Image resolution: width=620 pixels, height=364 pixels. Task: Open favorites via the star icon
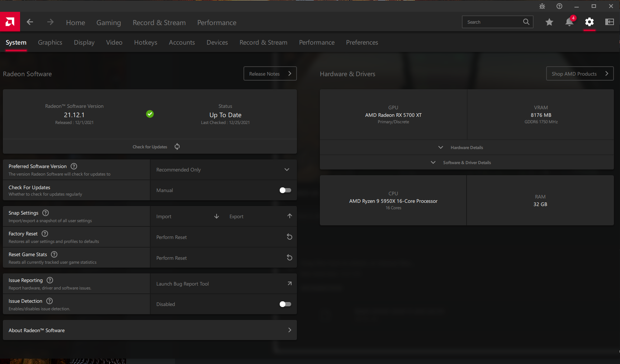click(549, 22)
